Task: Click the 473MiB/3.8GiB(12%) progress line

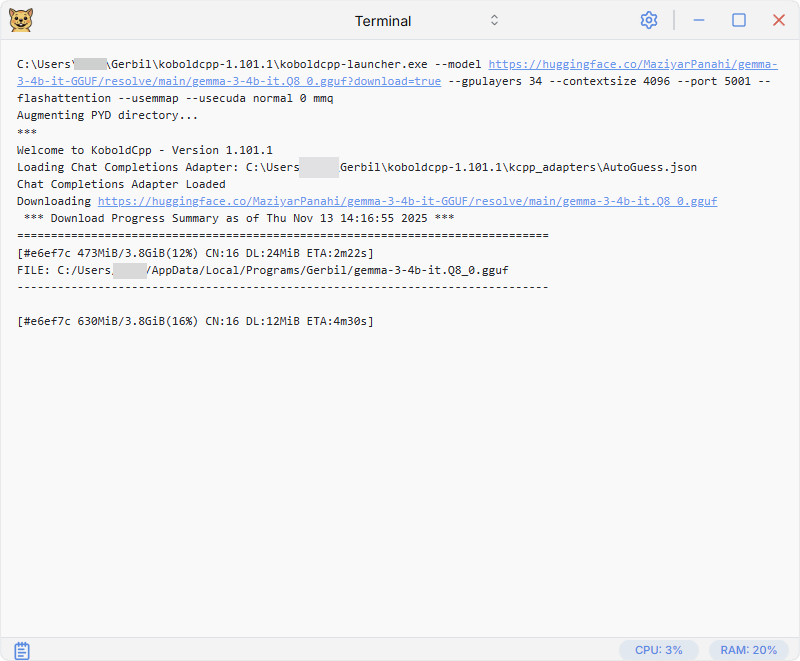Action: 195,253
